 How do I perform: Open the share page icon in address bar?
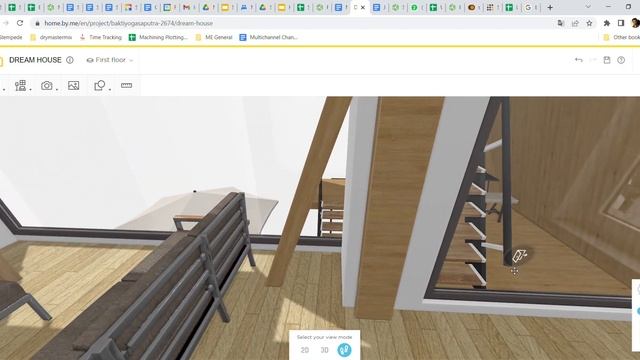pos(575,23)
